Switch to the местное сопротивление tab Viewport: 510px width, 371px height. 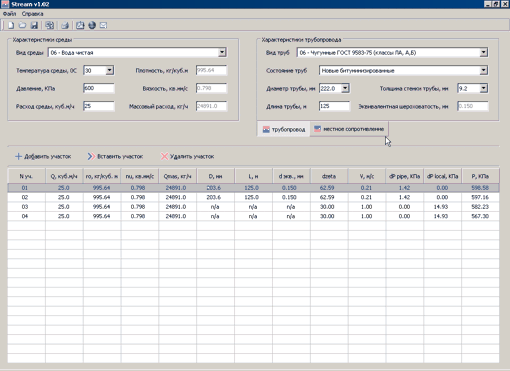tap(349, 129)
